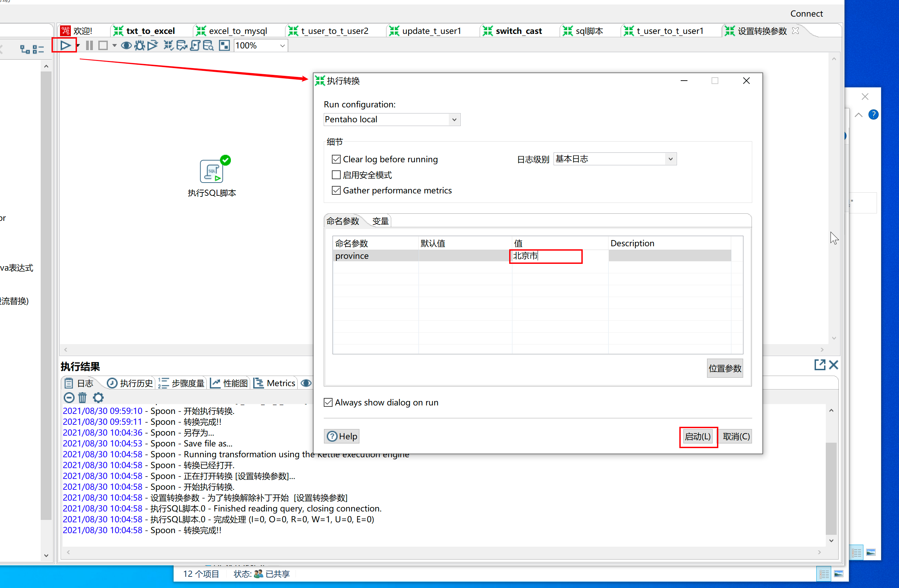Toggle Gather performance metrics checkbox
Viewport: 899px width, 588px height.
pos(336,190)
